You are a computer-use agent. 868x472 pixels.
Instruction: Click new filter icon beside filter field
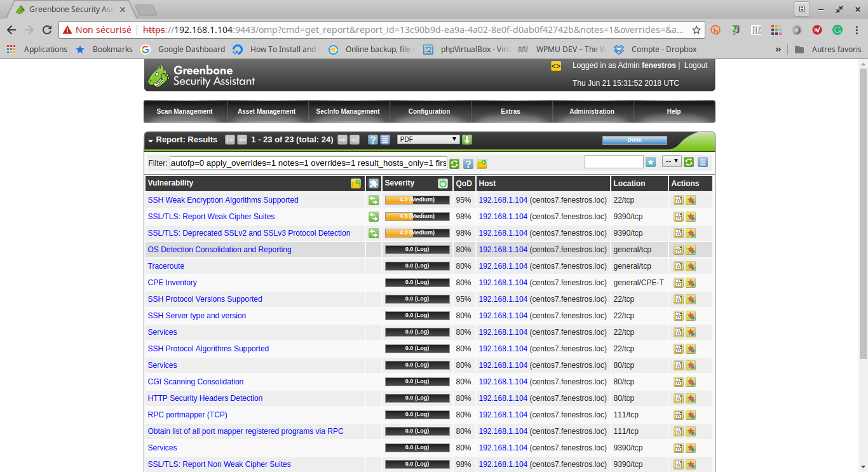482,164
